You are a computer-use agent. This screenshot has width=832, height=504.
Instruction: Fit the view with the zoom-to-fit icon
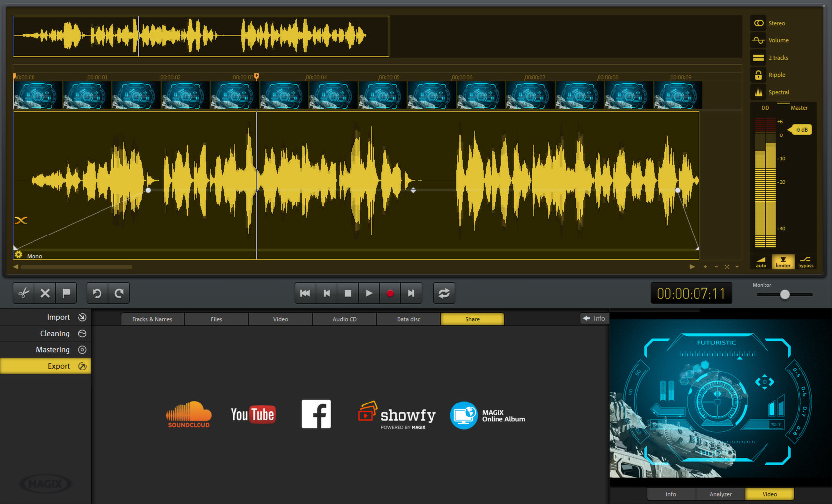[727, 267]
